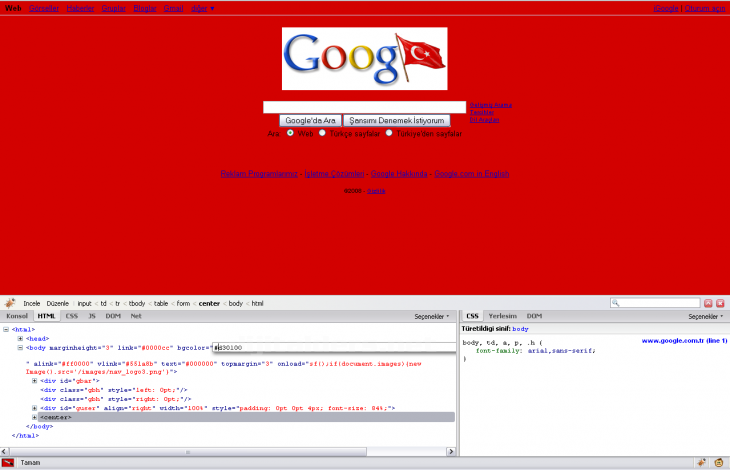Screen dimensions: 730x470
Task: Click the font-family property name in CSS rule
Action: (x=500, y=351)
